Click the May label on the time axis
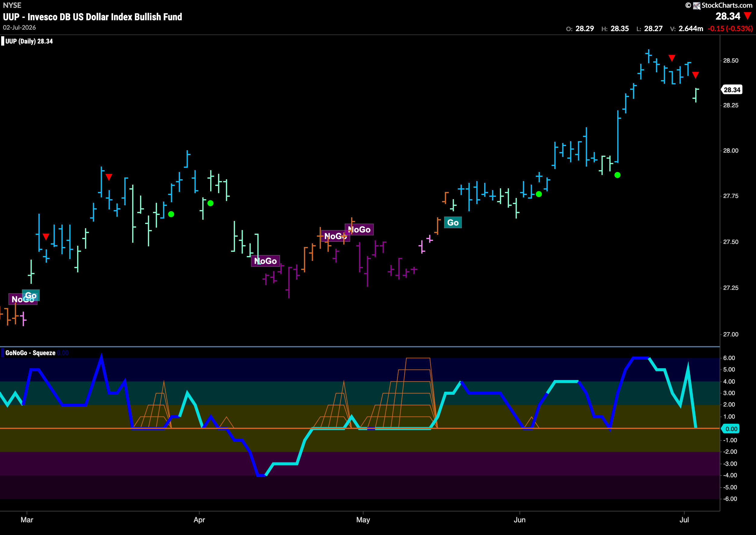The width and height of the screenshot is (756, 535). [363, 520]
